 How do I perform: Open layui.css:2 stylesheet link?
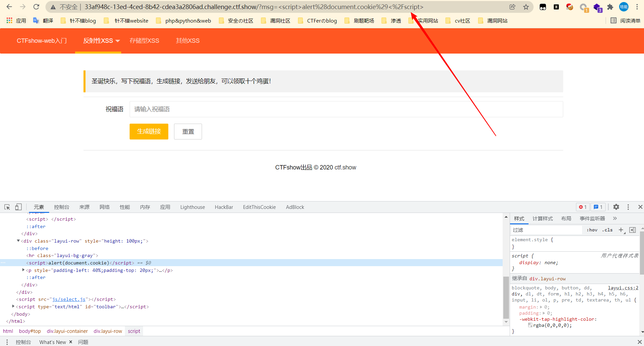tap(623, 288)
